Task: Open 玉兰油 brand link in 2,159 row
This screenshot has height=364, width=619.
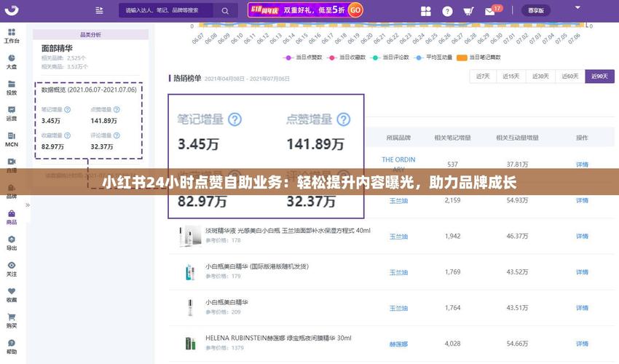Action: [x=398, y=200]
